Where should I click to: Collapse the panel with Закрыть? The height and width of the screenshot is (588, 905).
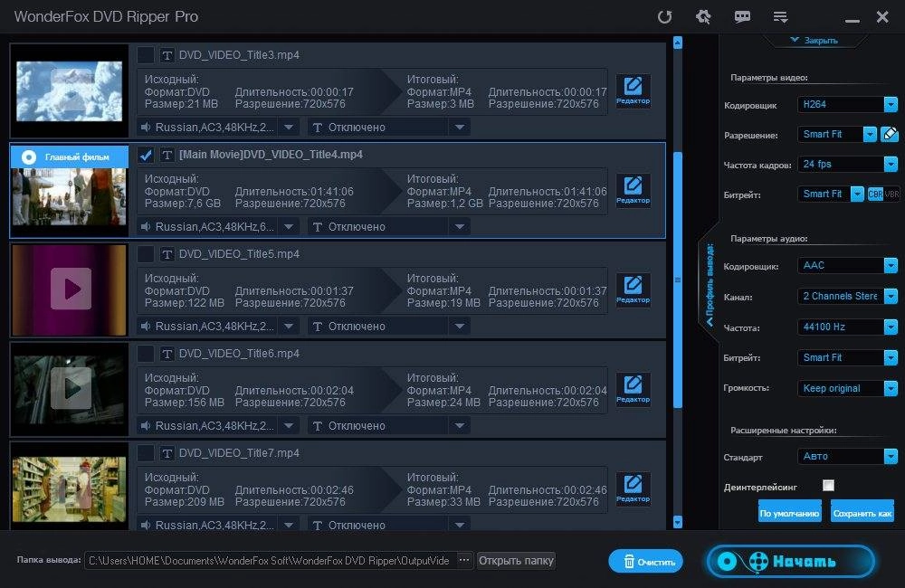click(x=814, y=41)
